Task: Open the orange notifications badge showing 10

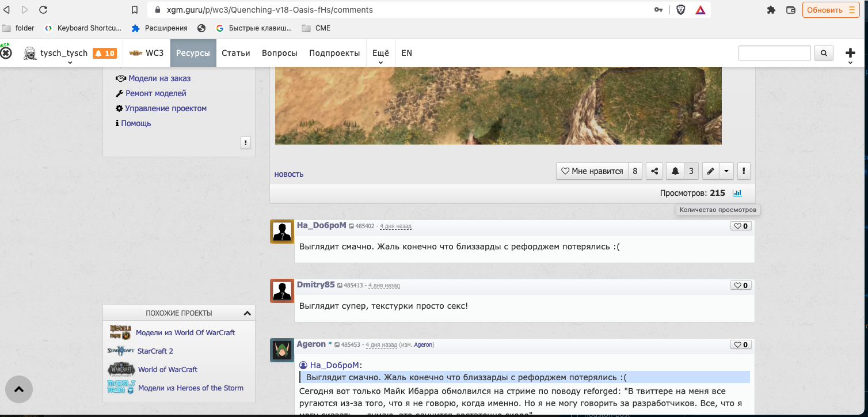Action: pos(105,53)
